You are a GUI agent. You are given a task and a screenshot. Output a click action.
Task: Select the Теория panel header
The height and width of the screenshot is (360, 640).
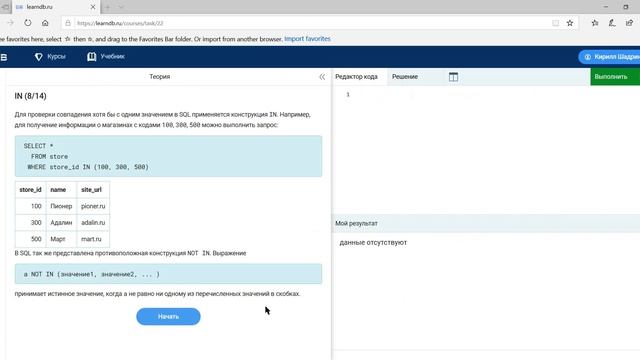tap(160, 77)
